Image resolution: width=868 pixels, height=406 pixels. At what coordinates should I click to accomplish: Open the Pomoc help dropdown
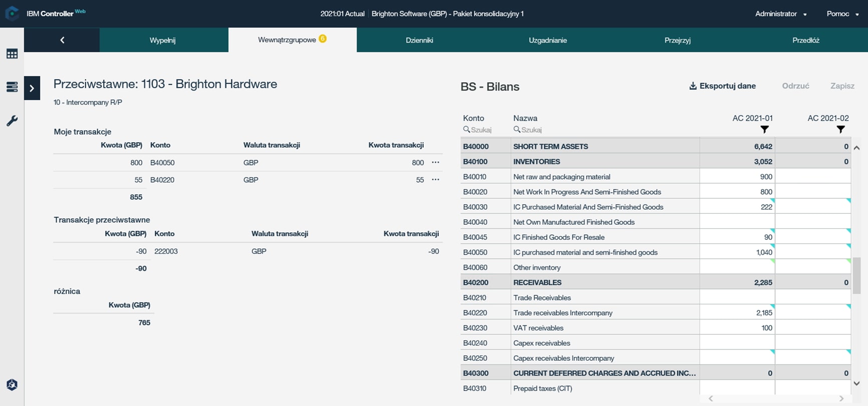842,14
